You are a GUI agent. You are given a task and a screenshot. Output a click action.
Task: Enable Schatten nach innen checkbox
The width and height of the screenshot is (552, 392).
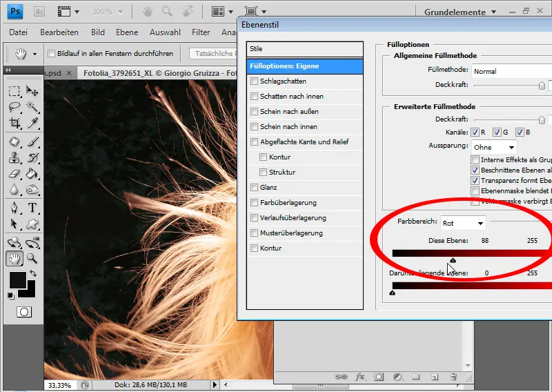[x=254, y=96]
